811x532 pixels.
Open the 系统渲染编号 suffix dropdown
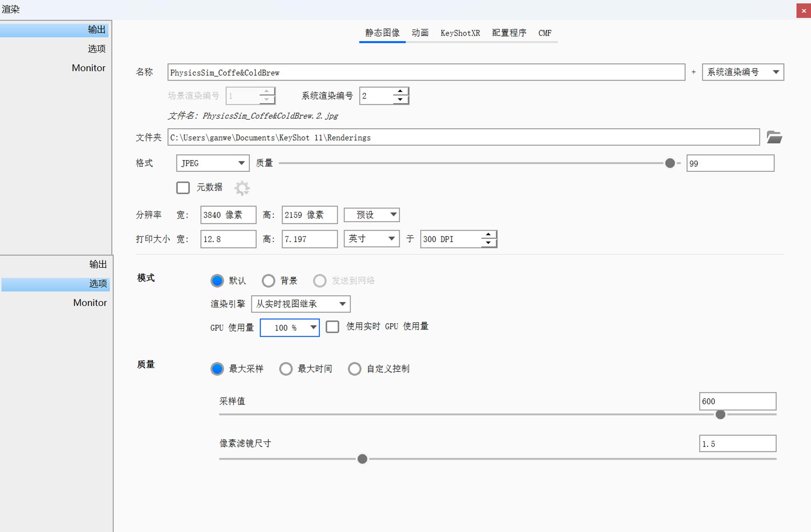742,72
